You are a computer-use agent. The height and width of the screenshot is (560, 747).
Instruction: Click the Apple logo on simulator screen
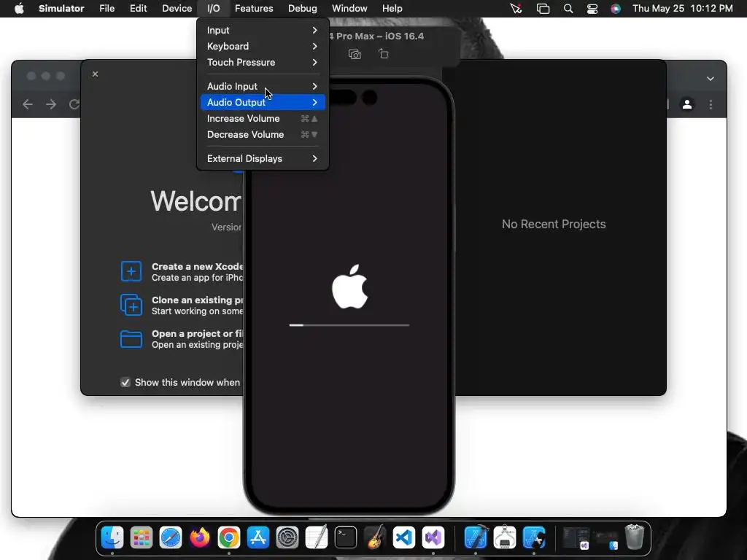(349, 287)
